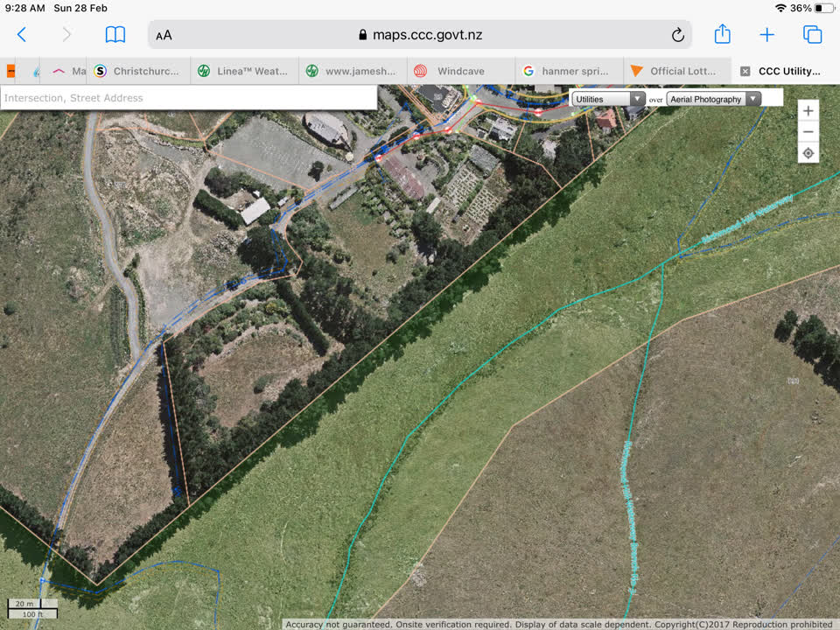
Task: Close the CCC Utility tab
Action: click(x=745, y=71)
